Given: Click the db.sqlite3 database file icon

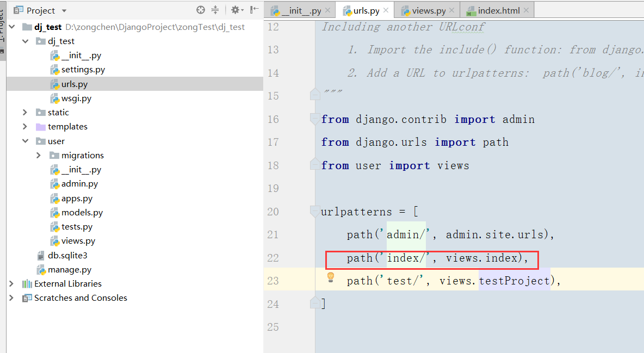Looking at the screenshot, I should (x=41, y=256).
